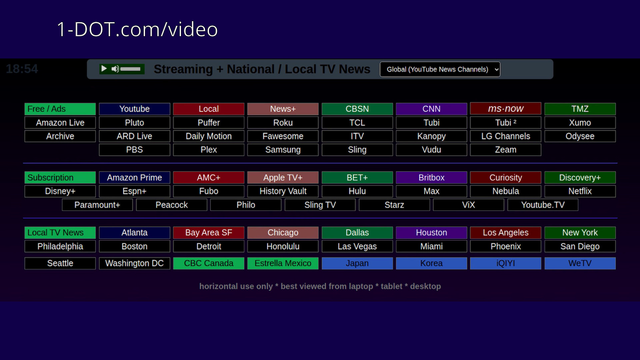Click the play button icon

pyautogui.click(x=104, y=69)
